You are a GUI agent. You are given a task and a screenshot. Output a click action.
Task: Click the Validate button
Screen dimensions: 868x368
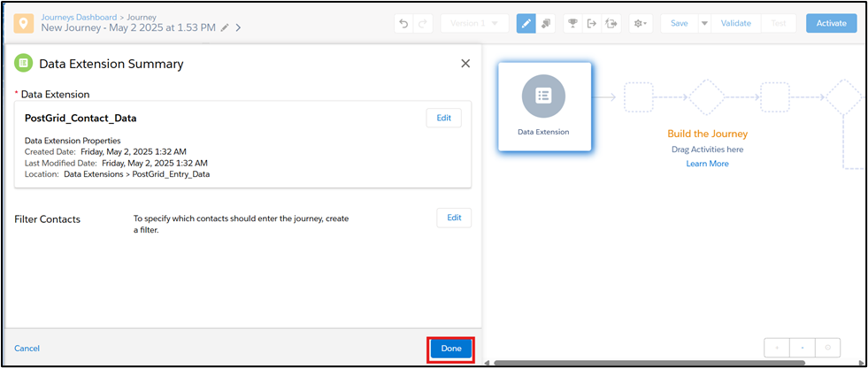[735, 24]
